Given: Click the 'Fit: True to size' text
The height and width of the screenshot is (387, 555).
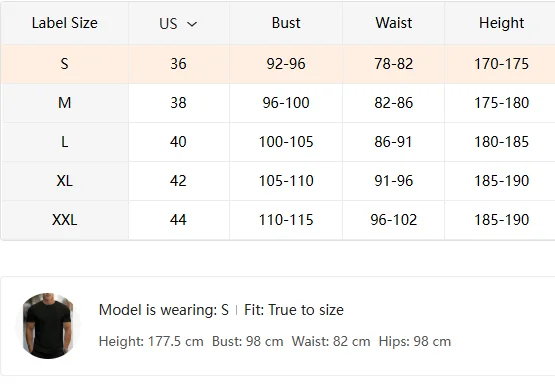Looking at the screenshot, I should [x=294, y=310].
